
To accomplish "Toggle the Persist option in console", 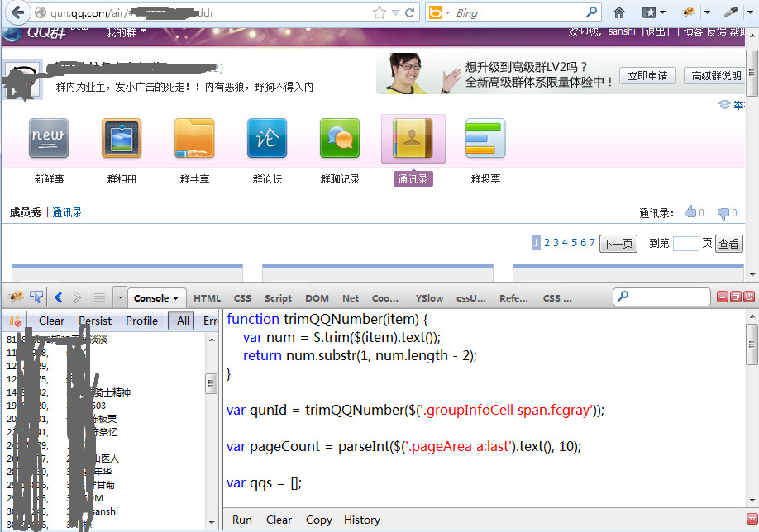I will (95, 321).
